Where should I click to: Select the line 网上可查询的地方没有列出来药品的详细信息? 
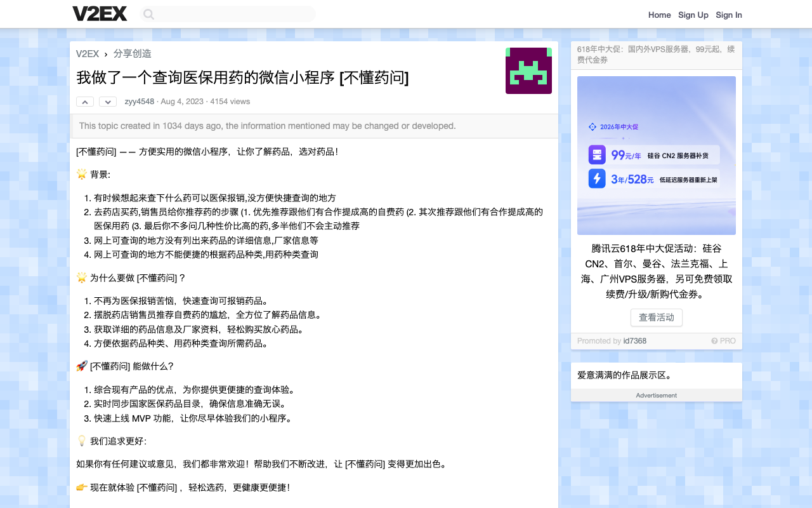[206, 240]
